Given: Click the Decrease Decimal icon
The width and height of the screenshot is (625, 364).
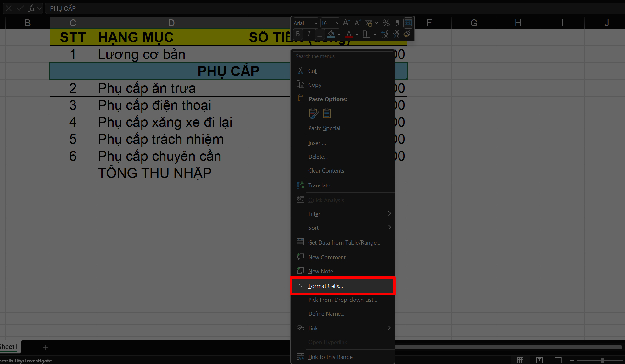Looking at the screenshot, I should tap(396, 34).
